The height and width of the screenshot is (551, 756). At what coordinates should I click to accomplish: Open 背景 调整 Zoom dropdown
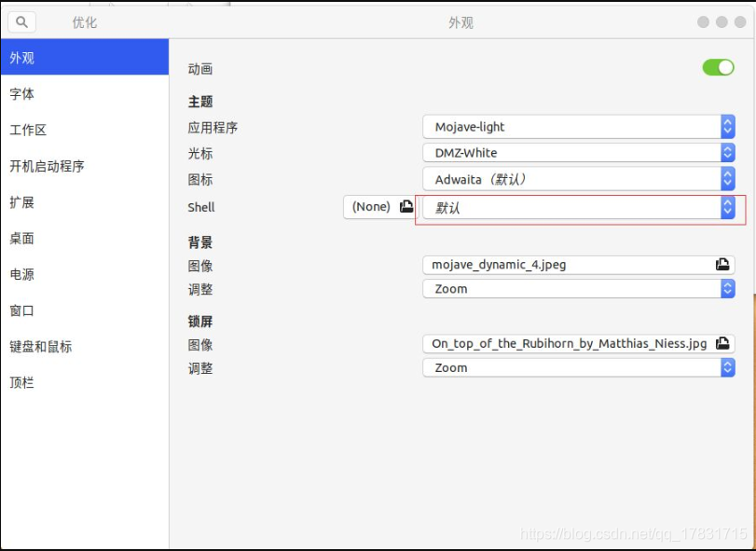coord(579,289)
